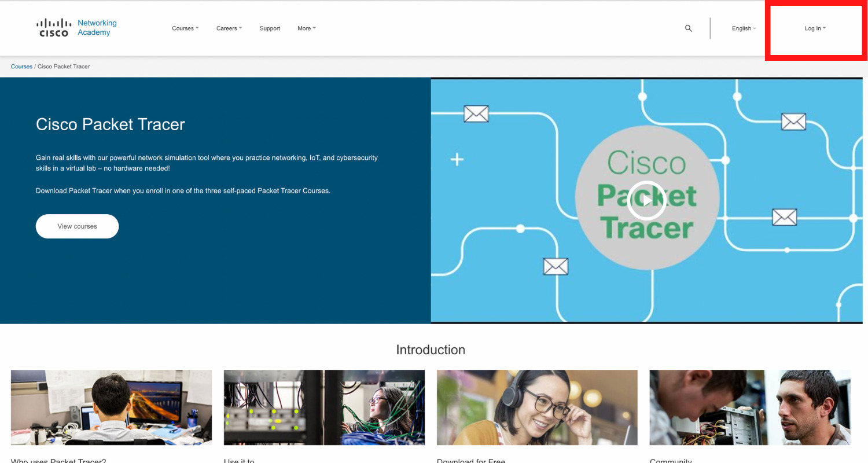The image size is (868, 463).
Task: Click the Courses breadcrumb link
Action: pos(21,67)
